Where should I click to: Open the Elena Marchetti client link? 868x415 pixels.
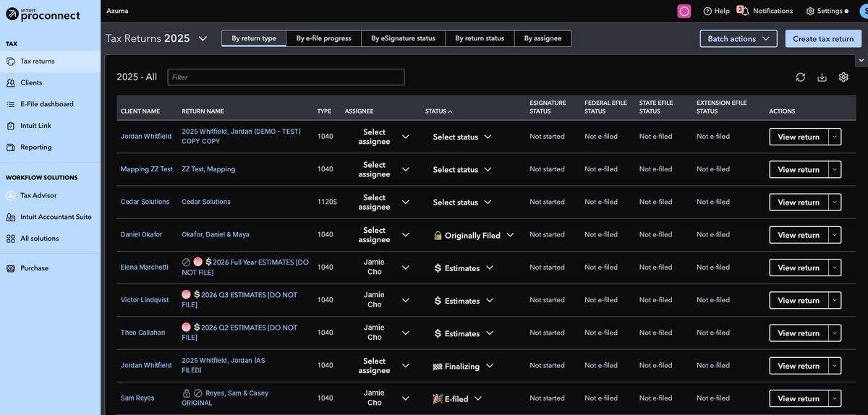[144, 267]
